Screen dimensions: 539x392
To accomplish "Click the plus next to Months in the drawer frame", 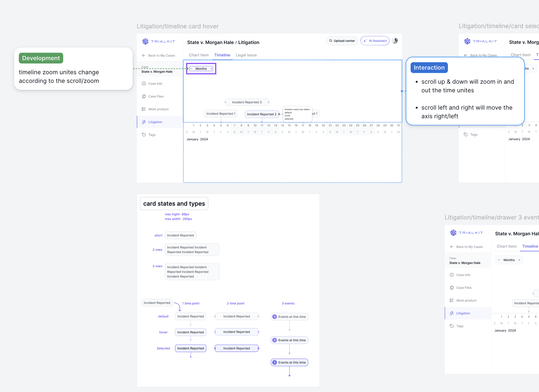I will (x=519, y=260).
